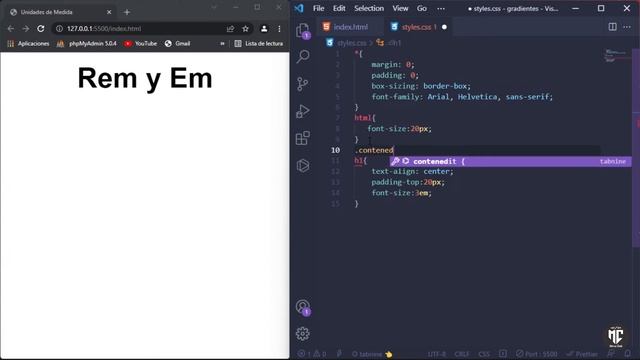The width and height of the screenshot is (640, 360).
Task: Accept the contenedit autocomplete suggestion
Action: coord(510,161)
